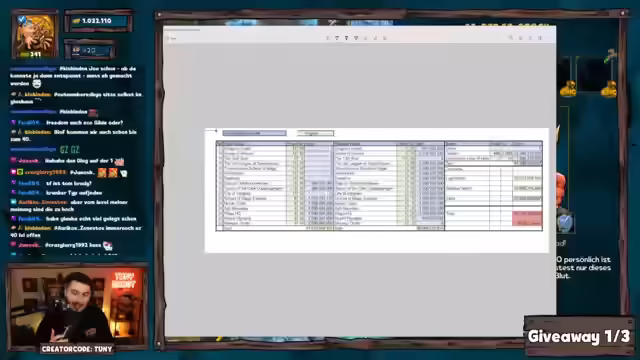Click the Giveaway 1/3 banner
The height and width of the screenshot is (360, 640).
click(579, 336)
